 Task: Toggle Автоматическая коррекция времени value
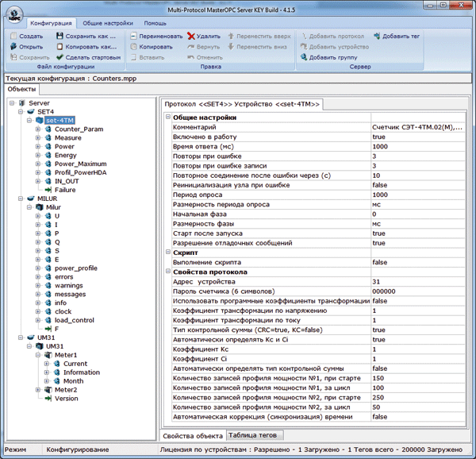click(418, 417)
